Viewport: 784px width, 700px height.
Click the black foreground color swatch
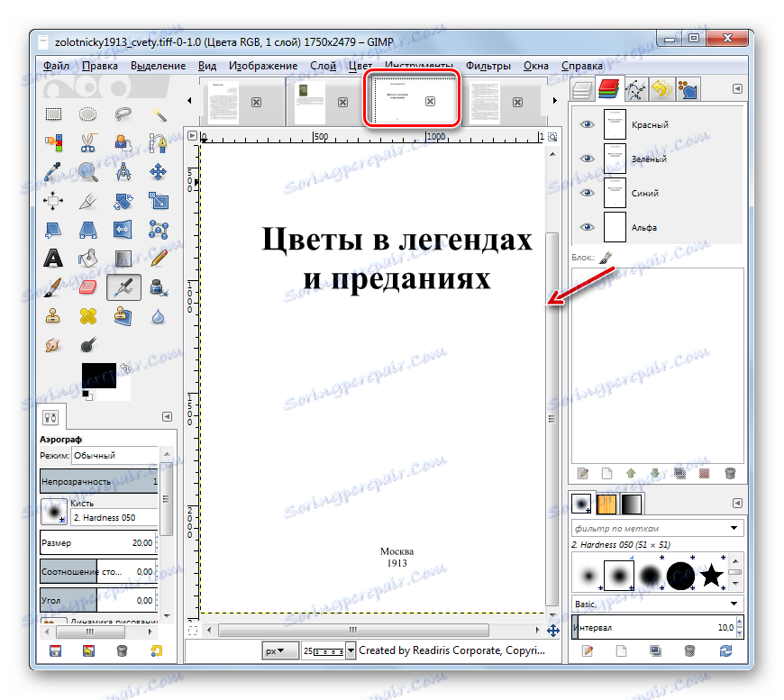click(x=98, y=375)
